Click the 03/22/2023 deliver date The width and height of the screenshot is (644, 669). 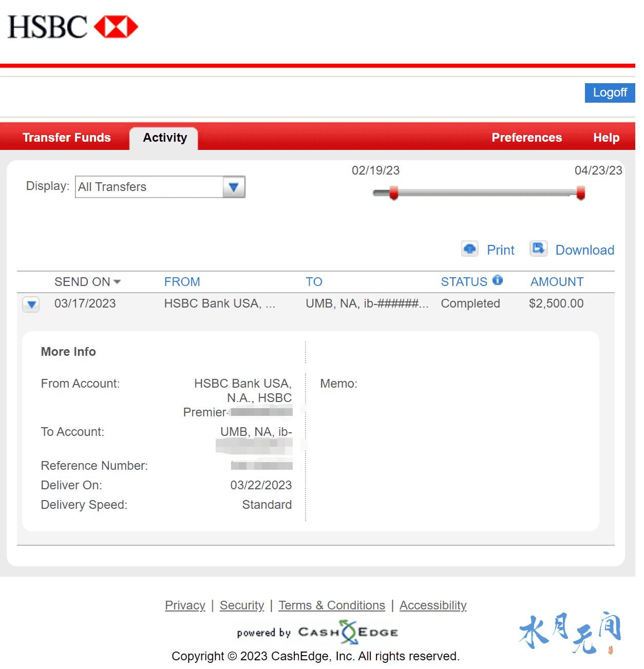261,485
